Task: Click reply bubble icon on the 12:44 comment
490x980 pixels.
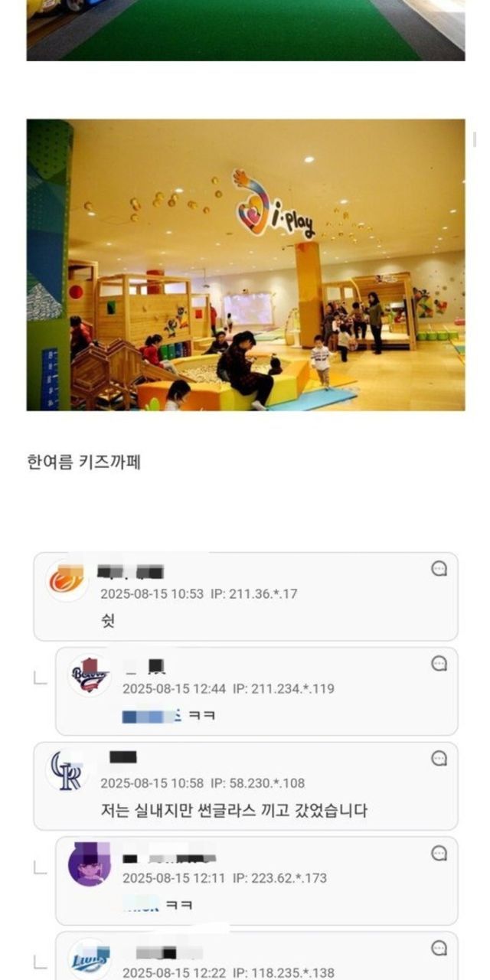Action: pos(439,664)
